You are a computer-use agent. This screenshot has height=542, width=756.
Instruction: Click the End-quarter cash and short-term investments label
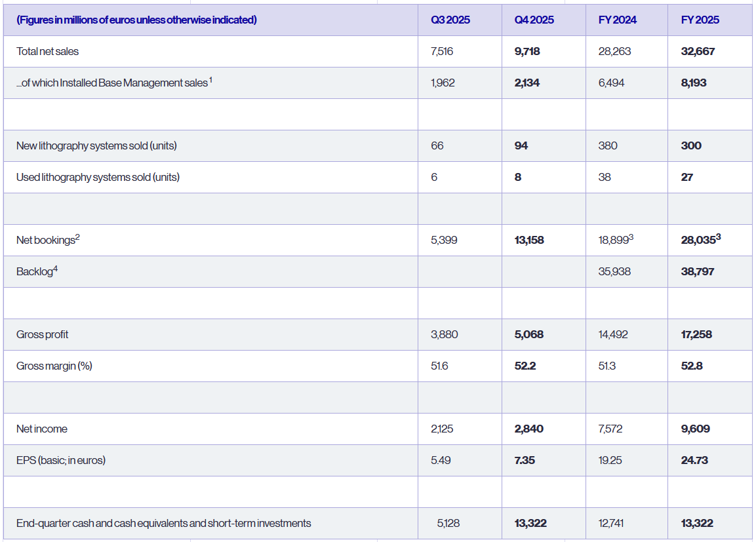click(x=163, y=523)
